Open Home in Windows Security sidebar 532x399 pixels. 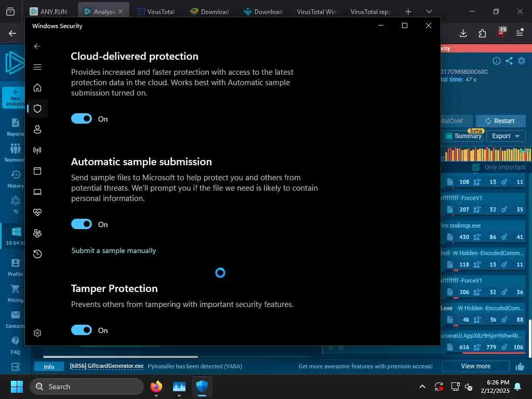point(37,87)
